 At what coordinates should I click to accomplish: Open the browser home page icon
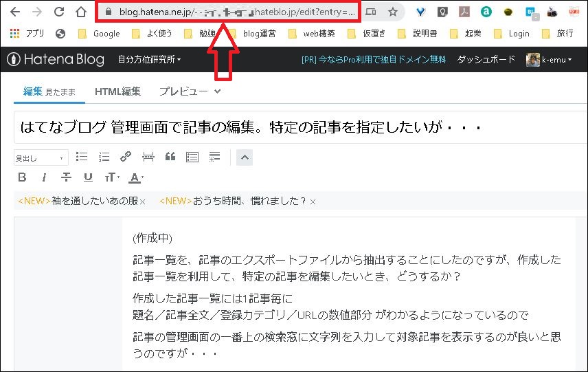point(81,12)
